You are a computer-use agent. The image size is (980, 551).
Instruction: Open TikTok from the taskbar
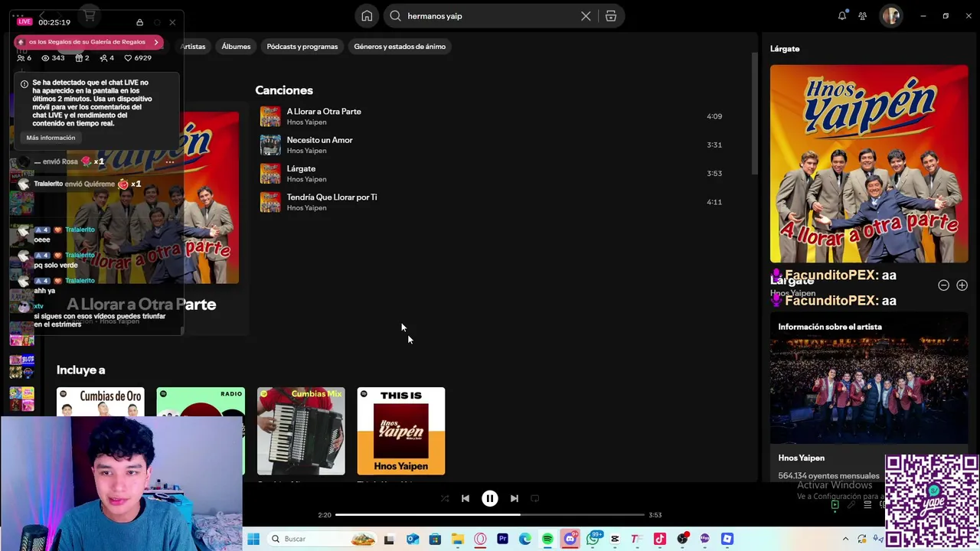click(660, 539)
